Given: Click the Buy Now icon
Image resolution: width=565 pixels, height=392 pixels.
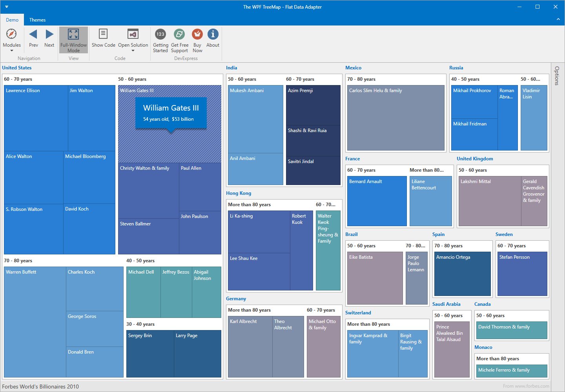Looking at the screenshot, I should click(x=197, y=34).
